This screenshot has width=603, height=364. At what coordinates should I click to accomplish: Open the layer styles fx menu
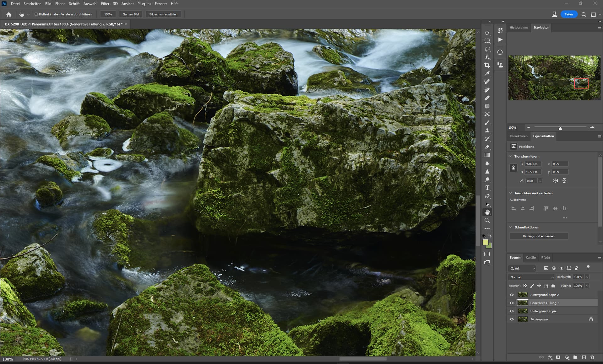[550, 357]
